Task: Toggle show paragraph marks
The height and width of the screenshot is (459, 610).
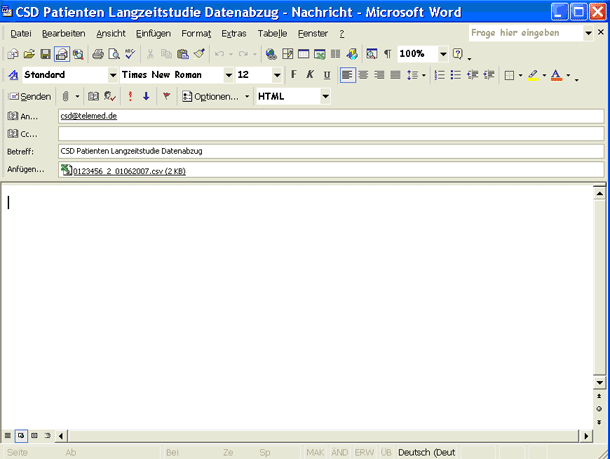Action: pos(387,54)
